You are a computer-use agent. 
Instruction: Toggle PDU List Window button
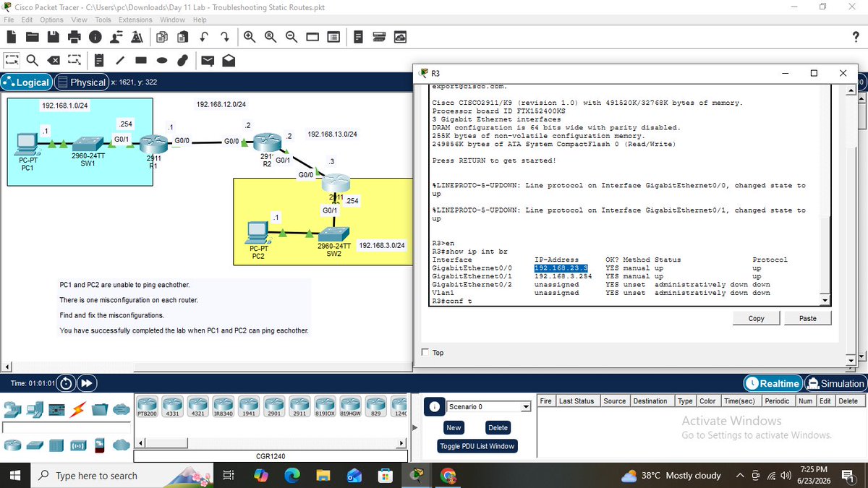pyautogui.click(x=477, y=446)
